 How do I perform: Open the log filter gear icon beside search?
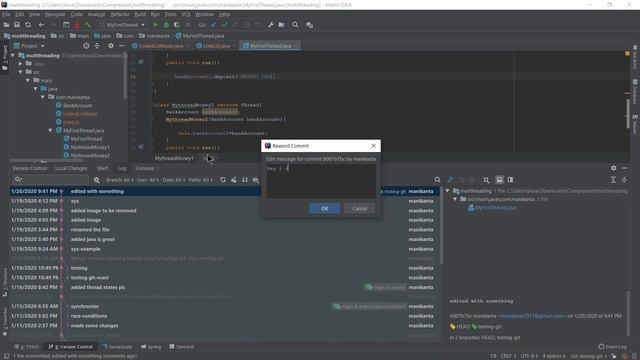(96, 180)
